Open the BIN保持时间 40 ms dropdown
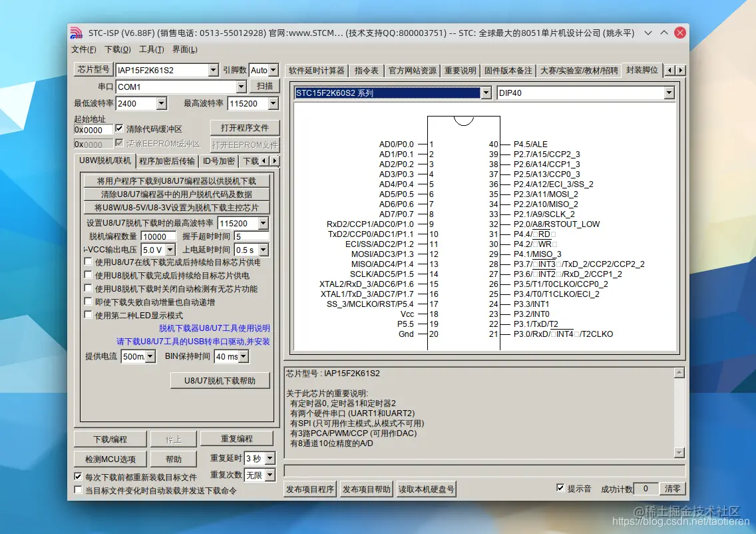The width and height of the screenshot is (756, 534). 244,356
